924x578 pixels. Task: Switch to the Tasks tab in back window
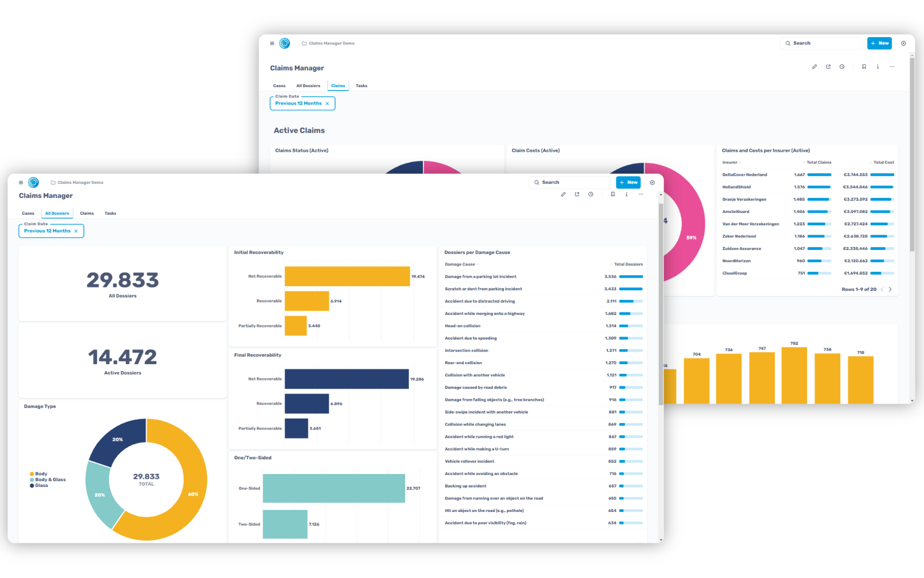point(361,86)
